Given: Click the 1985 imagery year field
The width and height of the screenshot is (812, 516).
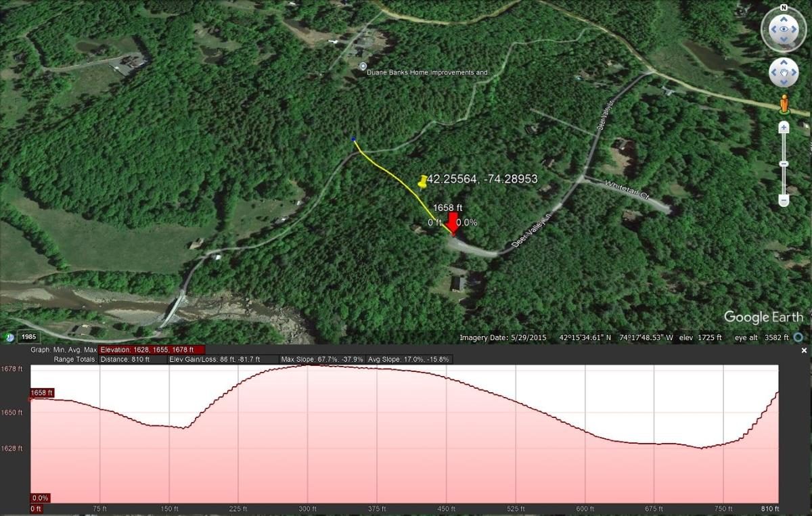Looking at the screenshot, I should (28, 336).
